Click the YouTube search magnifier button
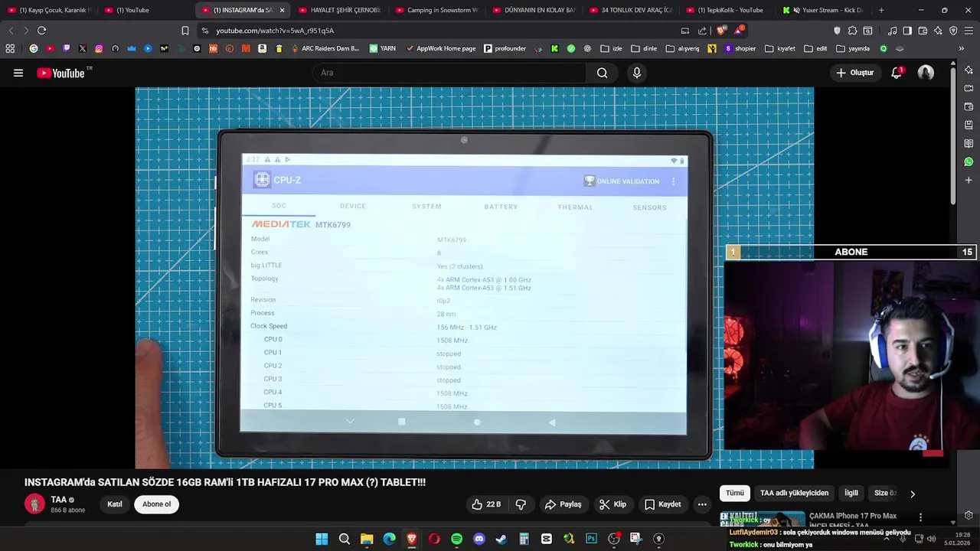This screenshot has height=551, width=980. tap(603, 73)
